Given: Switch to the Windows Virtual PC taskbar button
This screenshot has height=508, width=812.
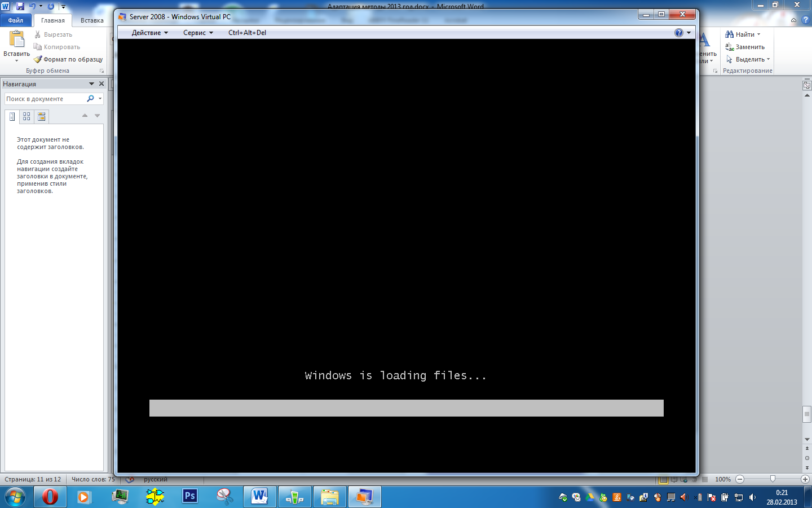Looking at the screenshot, I should coord(365,497).
